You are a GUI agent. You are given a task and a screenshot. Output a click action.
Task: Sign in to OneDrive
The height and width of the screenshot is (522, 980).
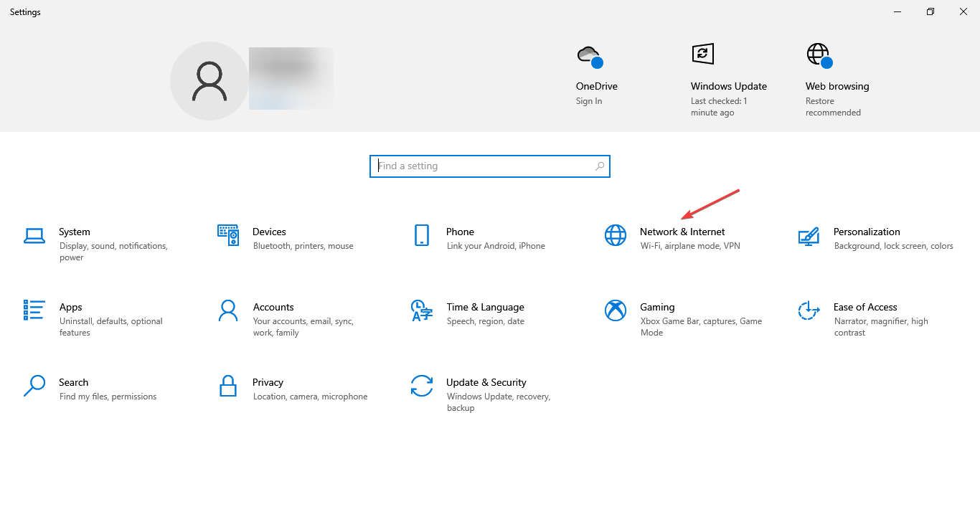click(x=588, y=100)
